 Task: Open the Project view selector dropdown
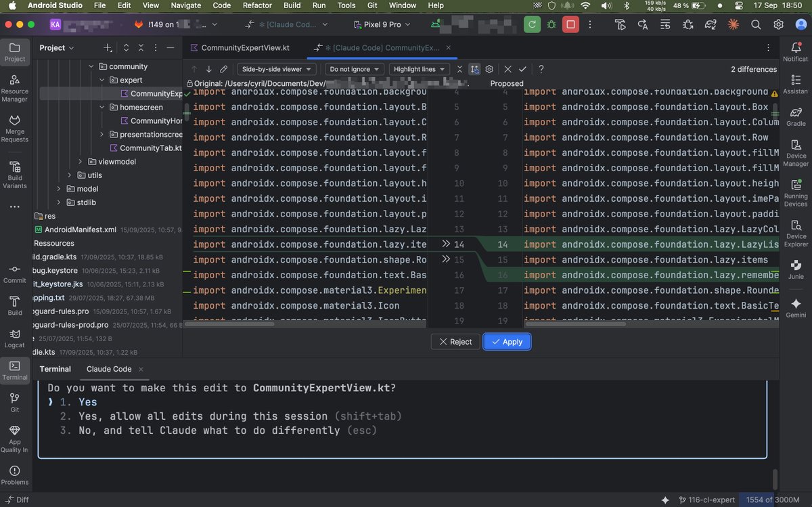(x=57, y=47)
